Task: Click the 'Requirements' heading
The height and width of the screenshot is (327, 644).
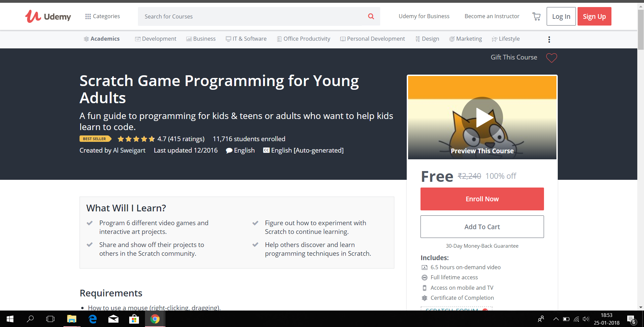Action: [x=111, y=293]
